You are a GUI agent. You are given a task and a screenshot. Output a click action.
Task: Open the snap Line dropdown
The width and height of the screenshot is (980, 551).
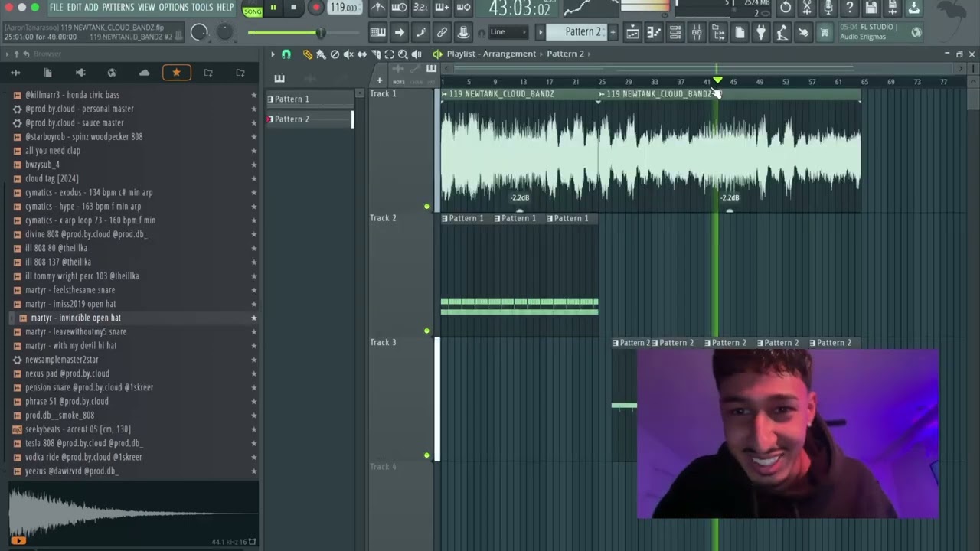point(508,32)
